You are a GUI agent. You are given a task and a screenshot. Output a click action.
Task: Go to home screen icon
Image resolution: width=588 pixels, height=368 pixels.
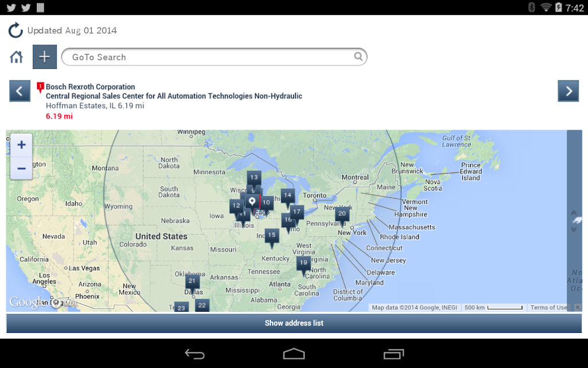click(16, 57)
